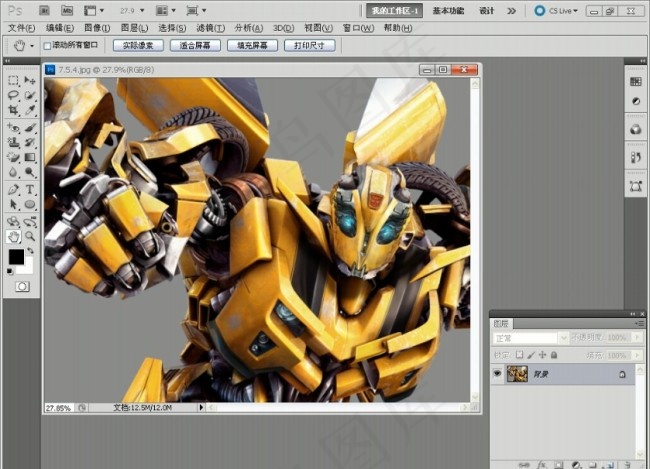Viewport: 650px width, 469px height.
Task: Click the black foreground color swatch
Action: [x=17, y=257]
